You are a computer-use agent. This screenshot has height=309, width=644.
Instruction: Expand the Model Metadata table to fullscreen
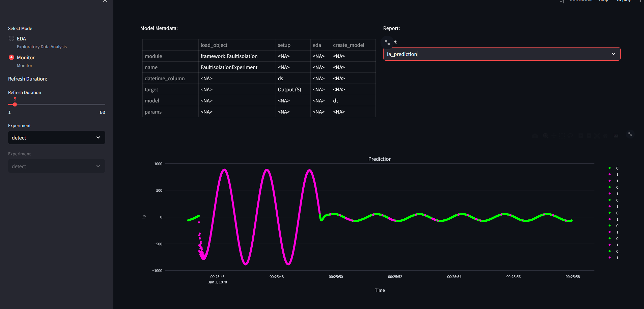pyautogui.click(x=387, y=42)
